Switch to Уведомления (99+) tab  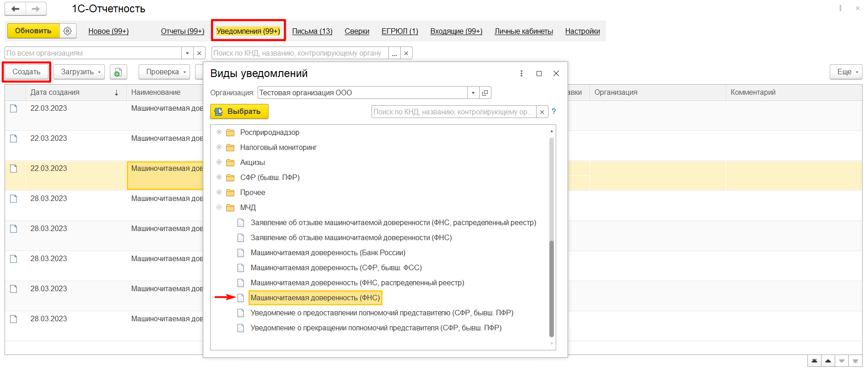click(x=248, y=31)
